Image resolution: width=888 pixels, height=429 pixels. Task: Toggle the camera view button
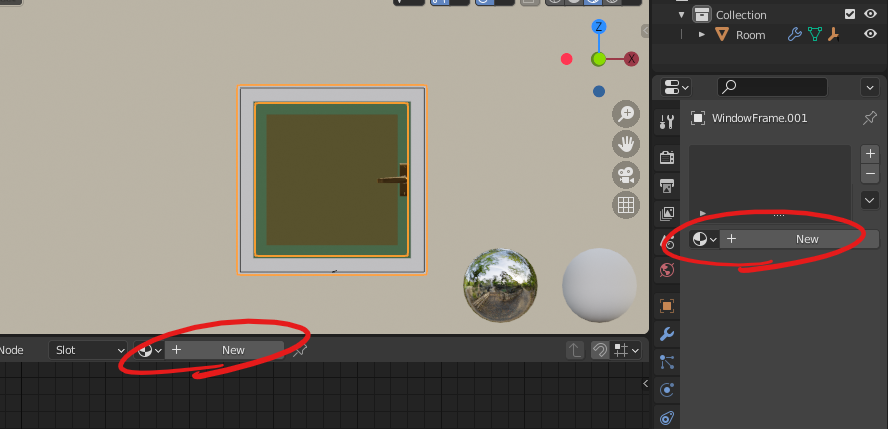(626, 175)
